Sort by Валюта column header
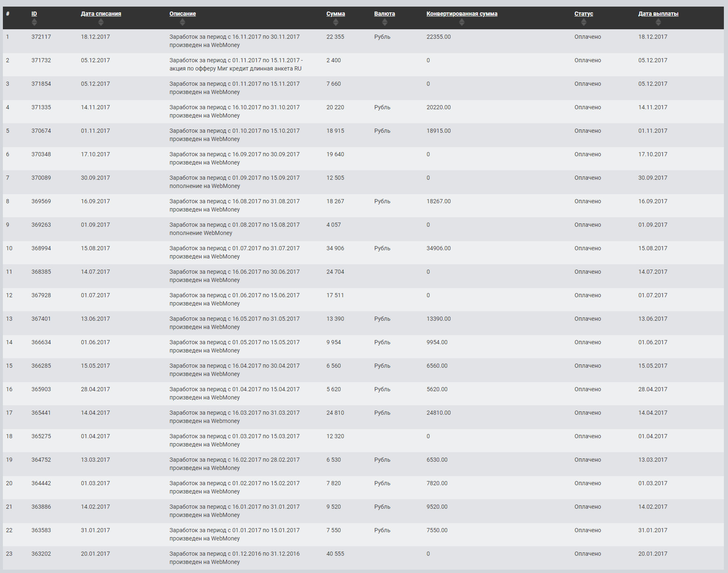 pos(385,14)
